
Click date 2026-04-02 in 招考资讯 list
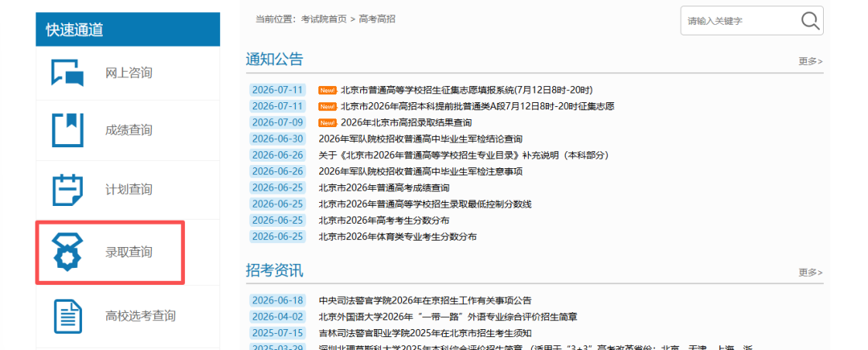tap(277, 317)
